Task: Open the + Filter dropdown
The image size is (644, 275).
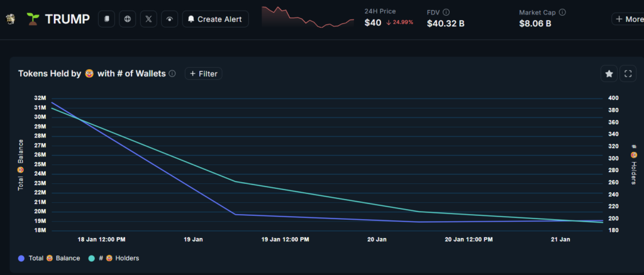Action: [203, 74]
